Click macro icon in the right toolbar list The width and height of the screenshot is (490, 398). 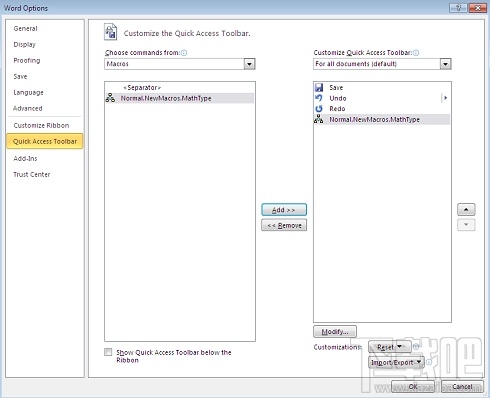319,119
